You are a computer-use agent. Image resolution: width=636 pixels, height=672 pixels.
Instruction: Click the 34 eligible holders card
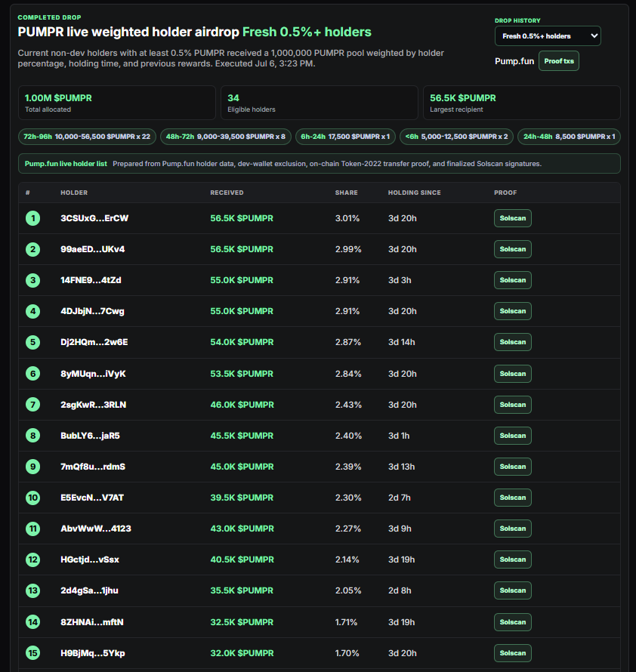coord(319,103)
